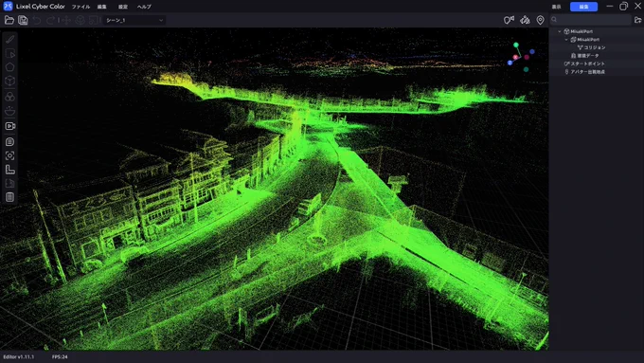Click the FPS:24 status bar text
This screenshot has width=644, height=363.
[60, 356]
